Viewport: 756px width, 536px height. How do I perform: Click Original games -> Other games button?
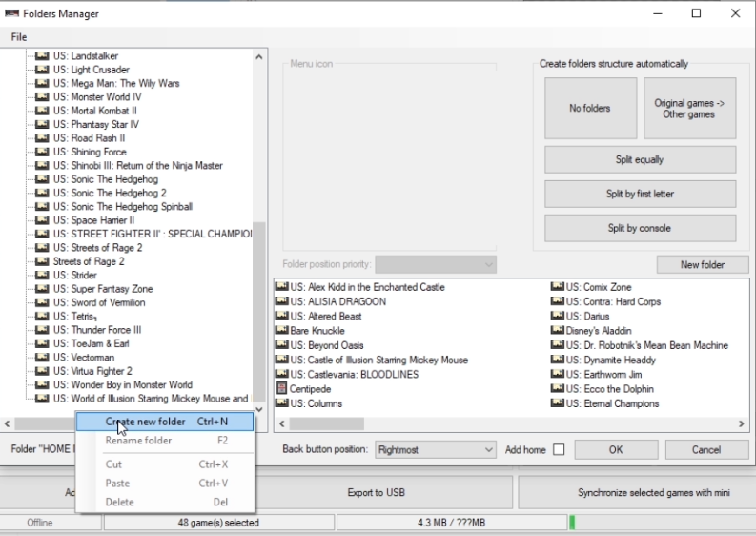(689, 108)
